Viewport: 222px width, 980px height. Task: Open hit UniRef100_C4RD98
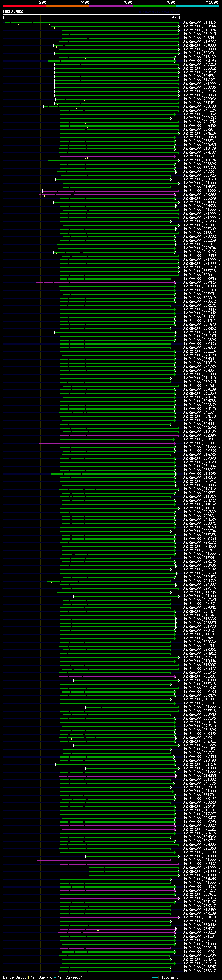(x=199, y=195)
